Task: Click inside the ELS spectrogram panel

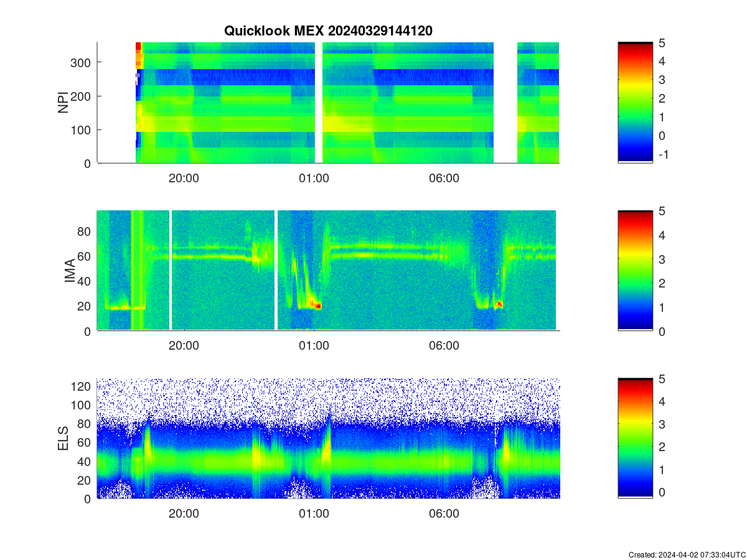Action: 328,438
